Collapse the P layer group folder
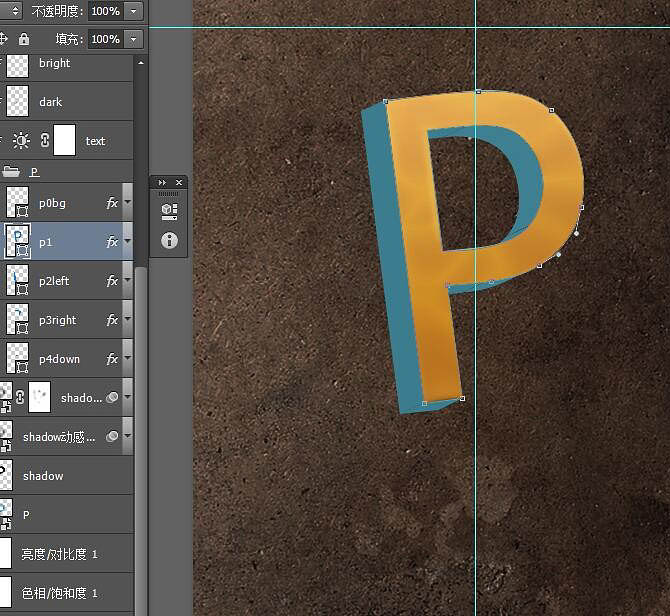The width and height of the screenshot is (670, 616). 12,172
